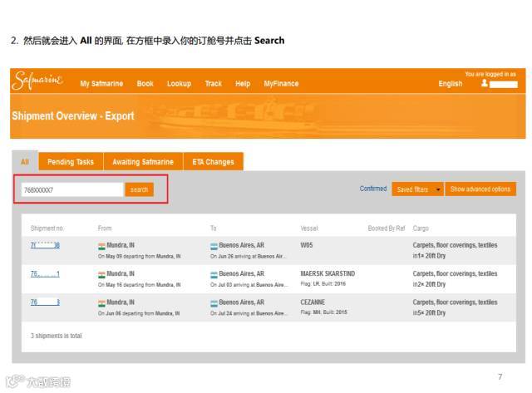Click Argentina flag icon in CEZANNE row
The image size is (532, 393).
214,303
